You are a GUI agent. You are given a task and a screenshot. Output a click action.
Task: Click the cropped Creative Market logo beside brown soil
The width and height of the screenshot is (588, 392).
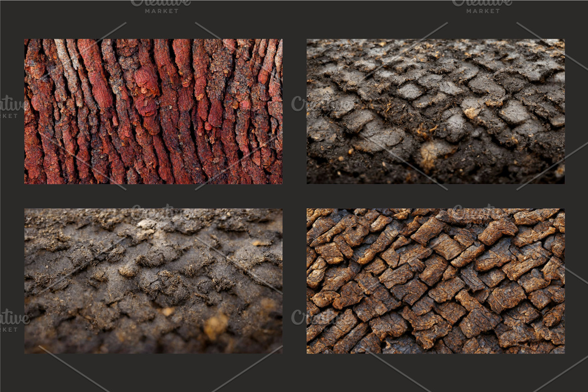(12, 321)
